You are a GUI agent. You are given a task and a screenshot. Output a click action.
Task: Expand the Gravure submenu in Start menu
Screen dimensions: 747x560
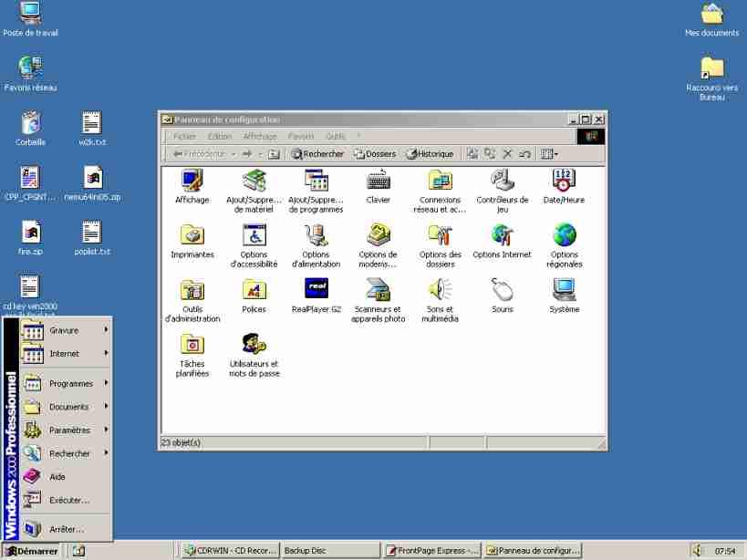[x=66, y=330]
